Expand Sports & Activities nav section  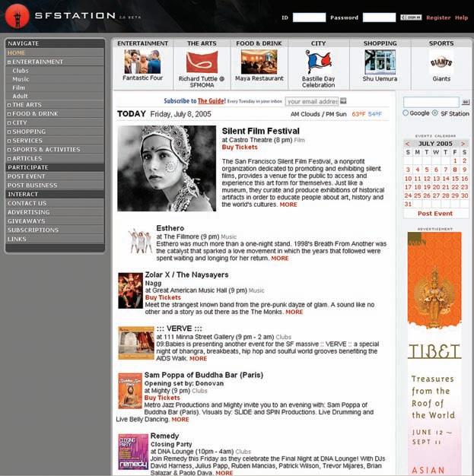click(x=9, y=150)
